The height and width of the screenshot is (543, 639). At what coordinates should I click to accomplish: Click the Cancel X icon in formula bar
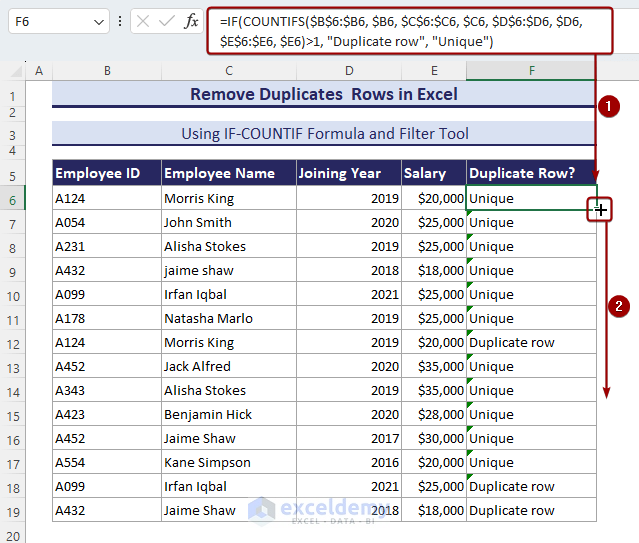[x=143, y=21]
